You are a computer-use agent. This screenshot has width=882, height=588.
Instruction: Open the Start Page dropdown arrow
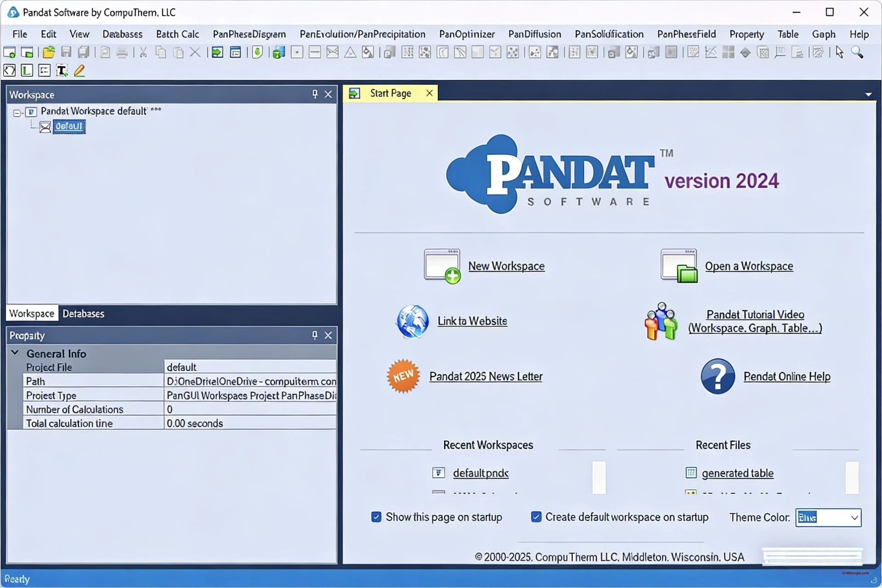869,94
